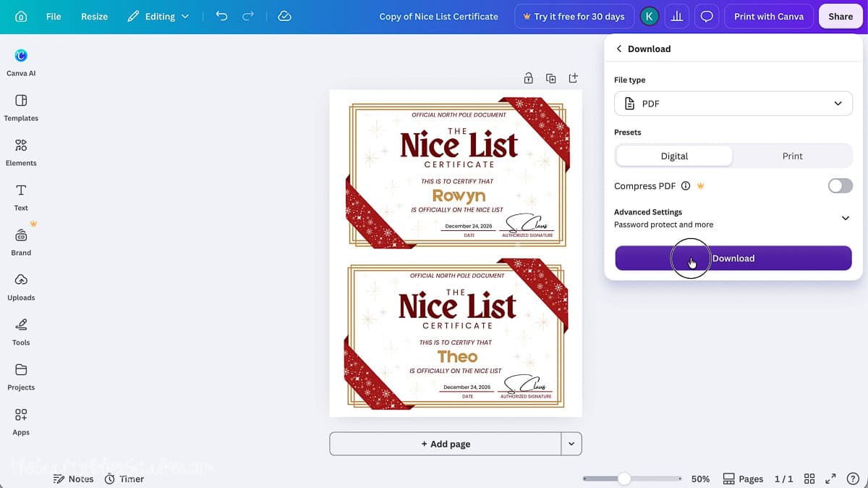
Task: Open the Brand sidebar panel
Action: click(21, 242)
